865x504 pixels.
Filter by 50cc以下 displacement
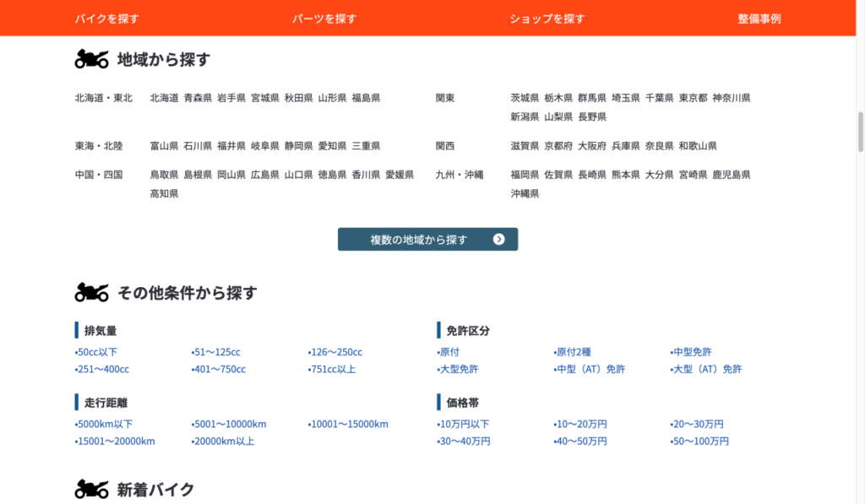[x=96, y=352]
